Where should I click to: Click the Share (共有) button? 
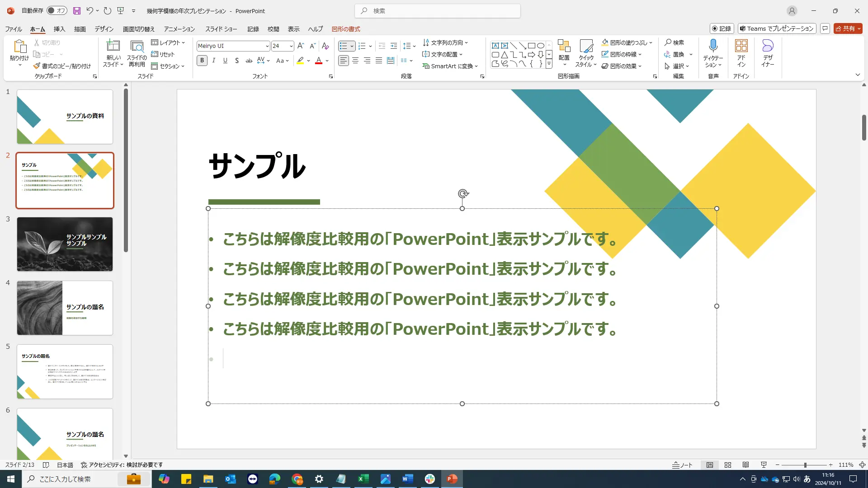(848, 28)
